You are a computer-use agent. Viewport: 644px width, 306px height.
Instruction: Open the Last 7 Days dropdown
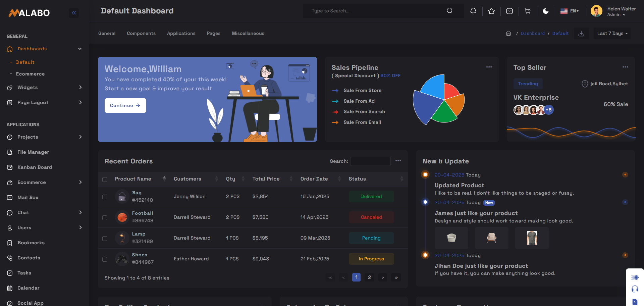(x=612, y=34)
